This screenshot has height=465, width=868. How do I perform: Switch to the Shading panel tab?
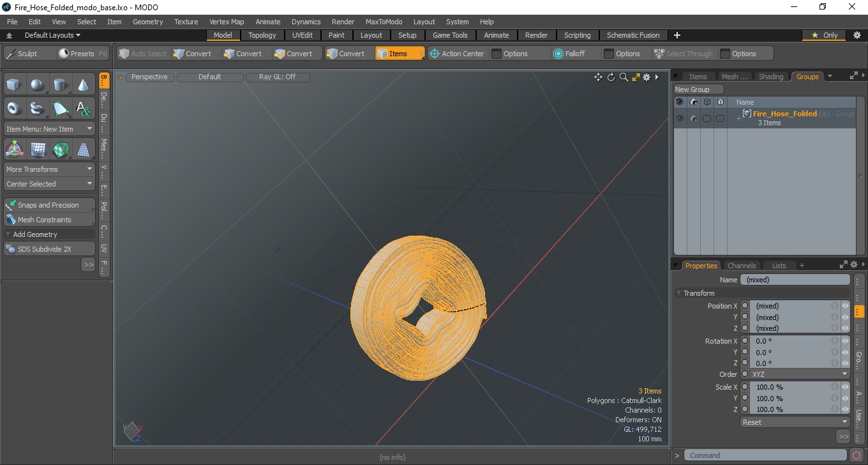(770, 77)
